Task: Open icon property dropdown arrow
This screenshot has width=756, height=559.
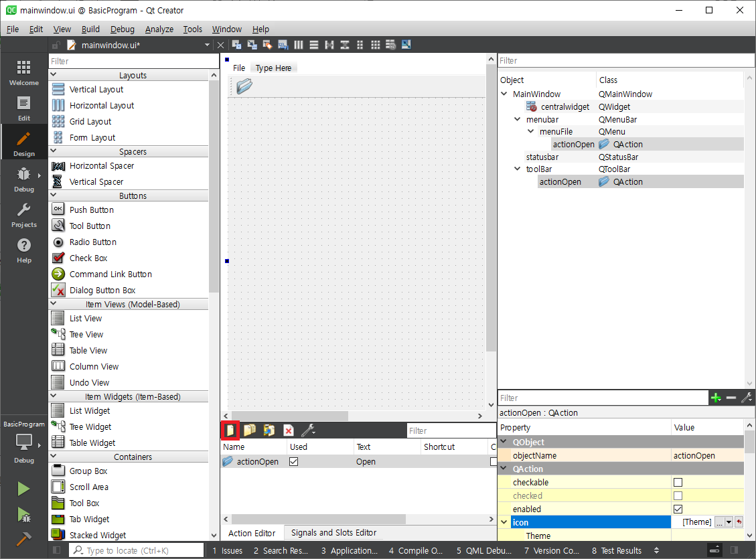Action: (729, 522)
